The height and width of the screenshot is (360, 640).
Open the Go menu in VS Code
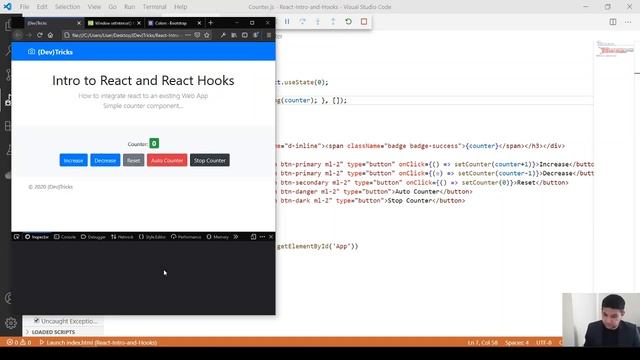pos(113,7)
